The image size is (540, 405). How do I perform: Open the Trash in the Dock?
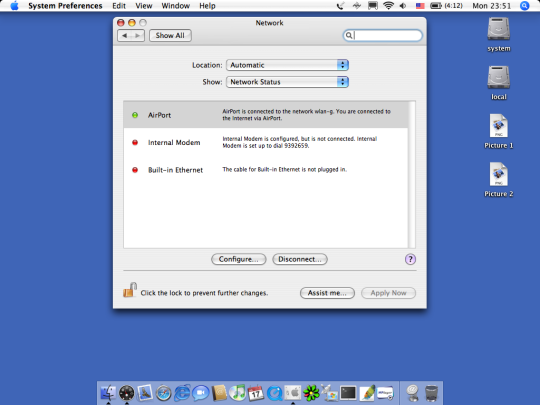[431, 393]
